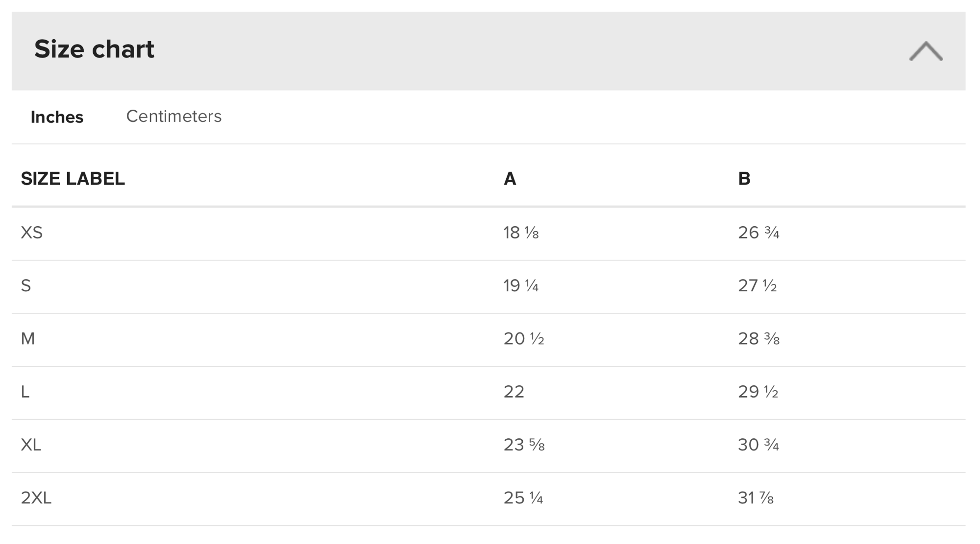Select the L size row label

25,392
